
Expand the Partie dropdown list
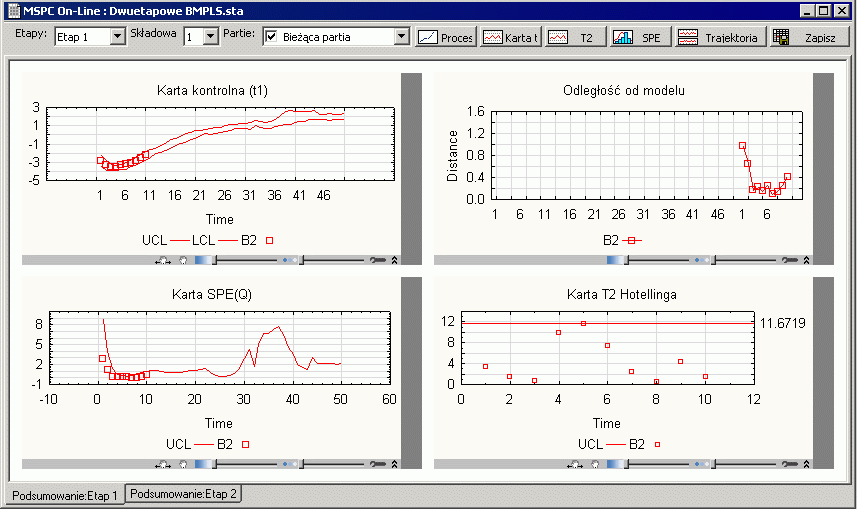coord(402,37)
